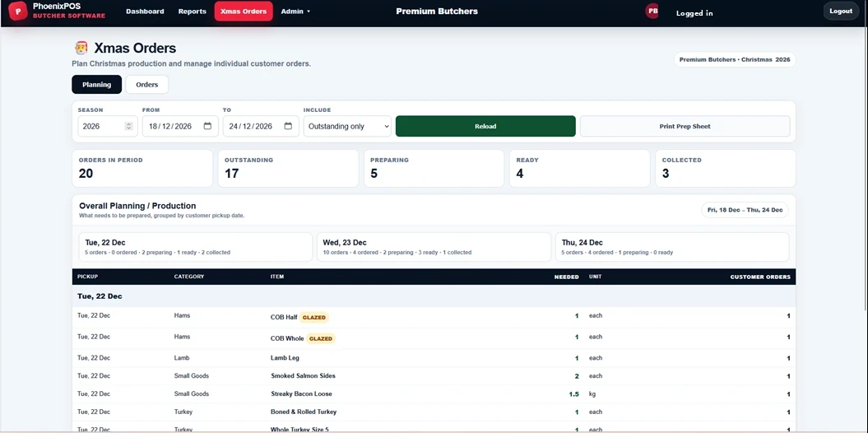
Task: Select Boned & Rolled Turkey item
Action: 304,412
